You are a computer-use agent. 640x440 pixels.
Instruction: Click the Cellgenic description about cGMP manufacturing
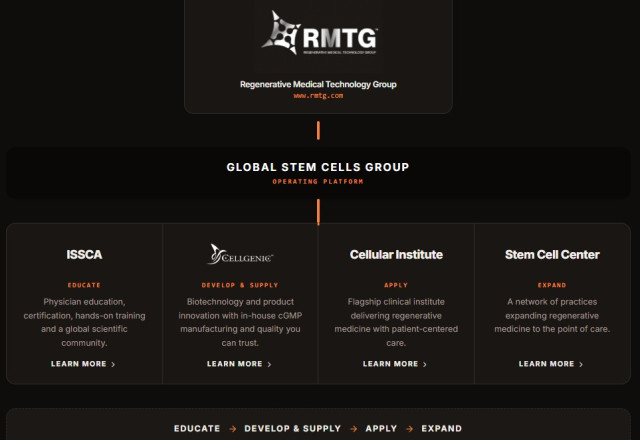pos(240,322)
